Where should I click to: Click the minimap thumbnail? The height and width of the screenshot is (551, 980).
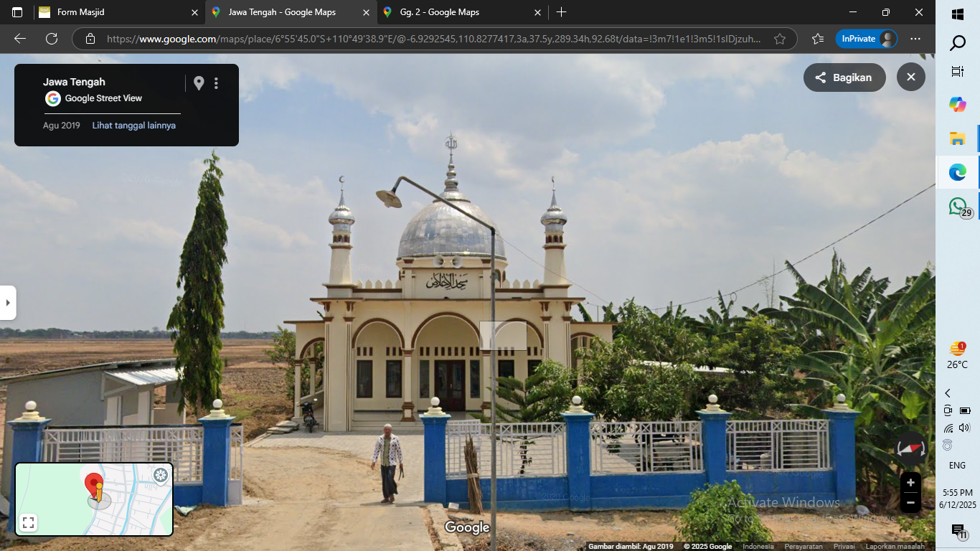[x=94, y=499]
